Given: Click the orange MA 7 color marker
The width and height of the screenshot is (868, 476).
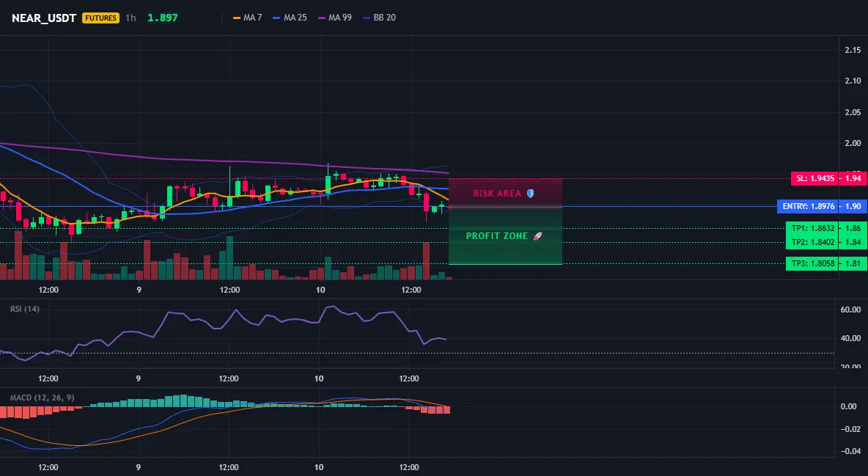Looking at the screenshot, I should 237,18.
